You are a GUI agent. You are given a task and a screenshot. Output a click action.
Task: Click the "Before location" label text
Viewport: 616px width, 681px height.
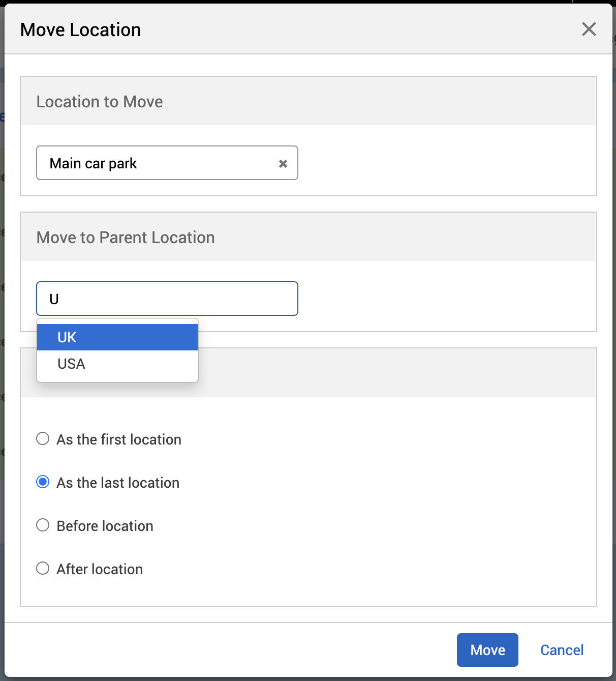(105, 526)
